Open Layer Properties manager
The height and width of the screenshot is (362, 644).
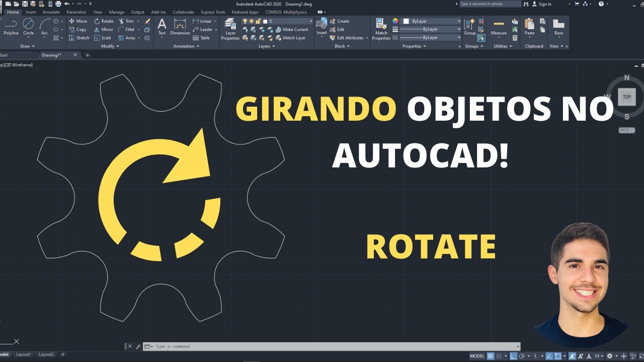click(230, 29)
